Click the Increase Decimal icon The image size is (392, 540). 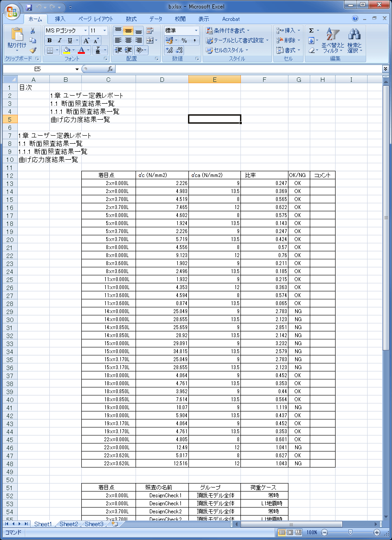point(169,50)
